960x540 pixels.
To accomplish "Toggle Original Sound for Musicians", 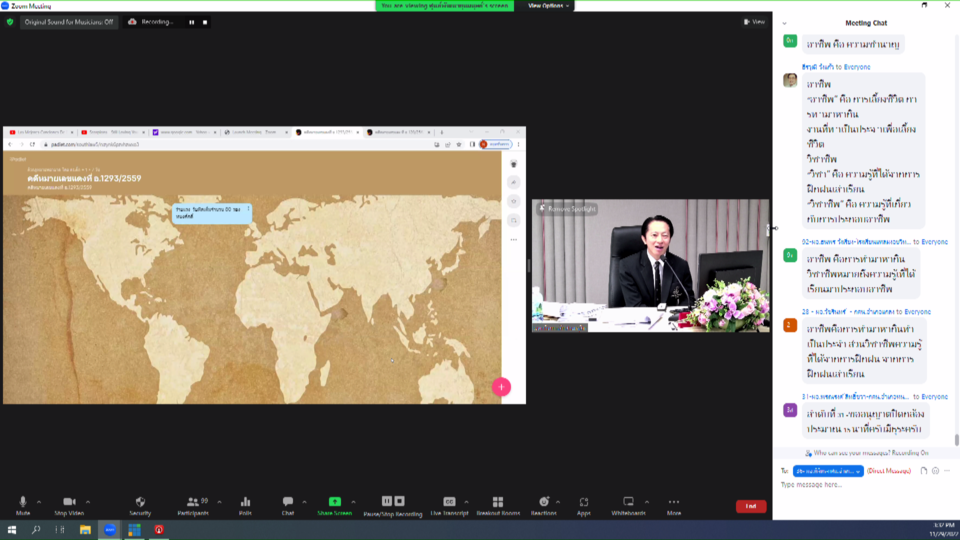I will click(x=69, y=22).
